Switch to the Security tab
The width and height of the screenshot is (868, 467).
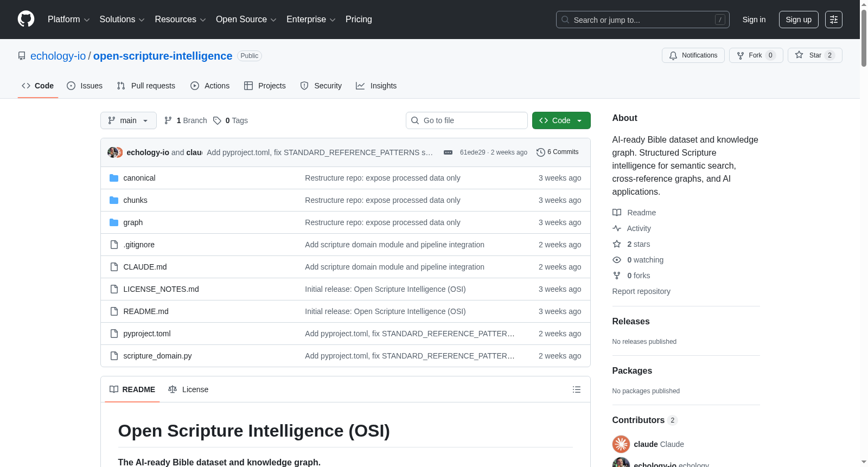coord(321,86)
